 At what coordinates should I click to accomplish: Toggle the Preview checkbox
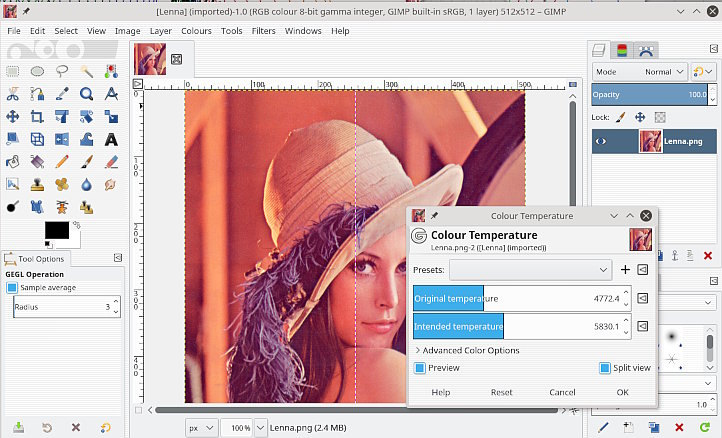tap(419, 368)
